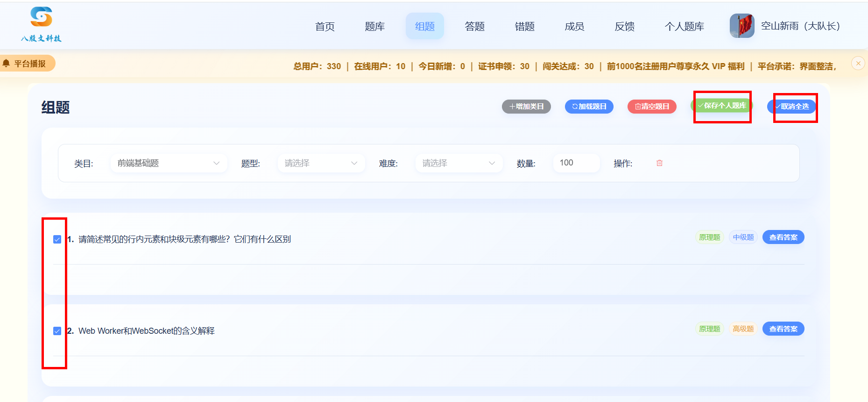Click 清空题目 trash button
The height and width of the screenshot is (402, 868).
[x=652, y=107]
